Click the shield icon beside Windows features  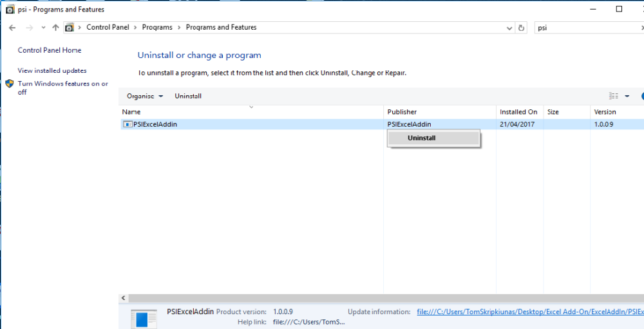[x=10, y=84]
